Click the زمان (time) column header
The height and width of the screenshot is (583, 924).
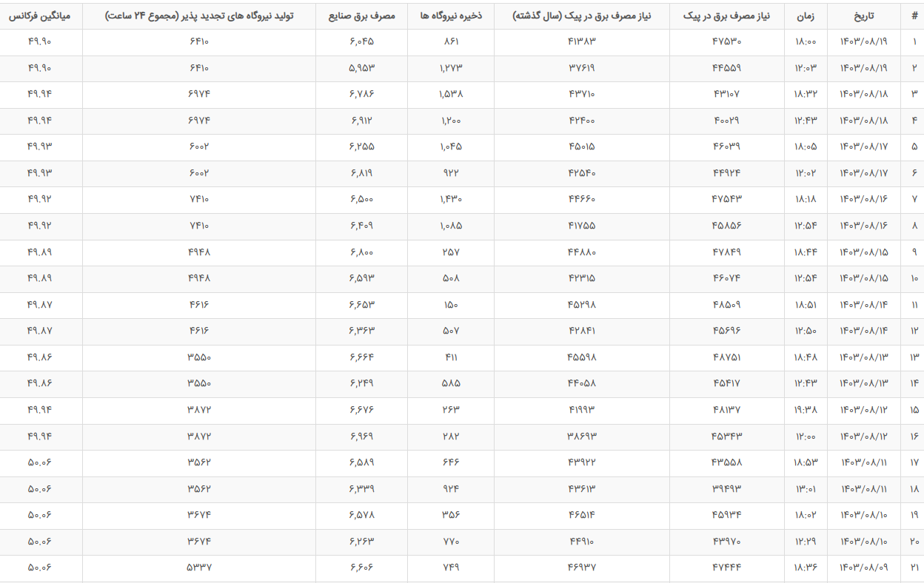coord(806,16)
